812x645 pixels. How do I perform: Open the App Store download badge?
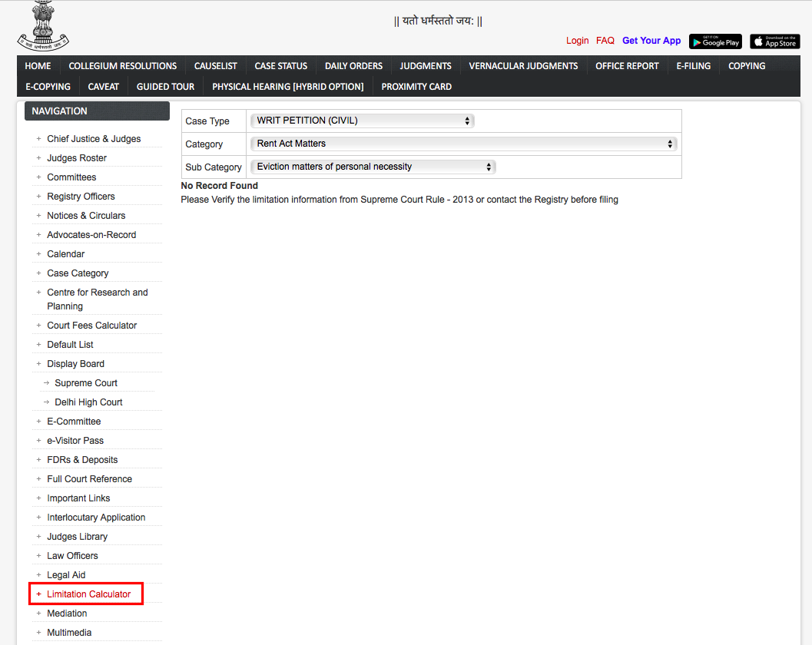coord(774,42)
